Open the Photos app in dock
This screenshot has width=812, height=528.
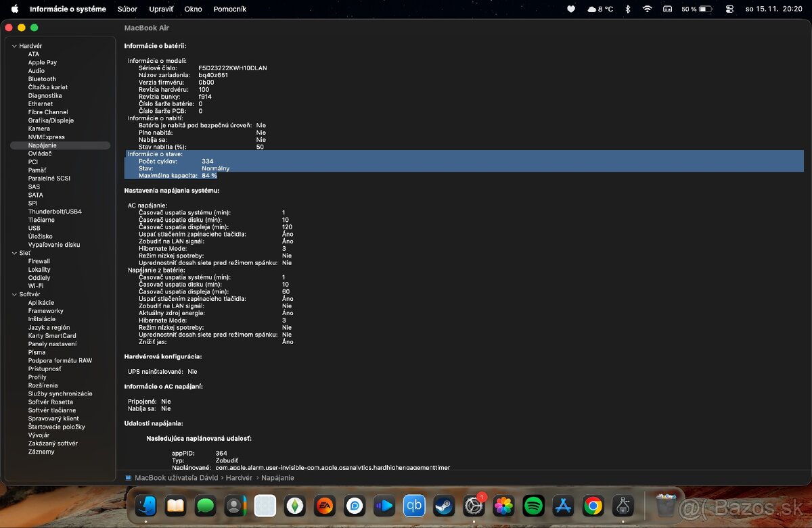pos(503,506)
